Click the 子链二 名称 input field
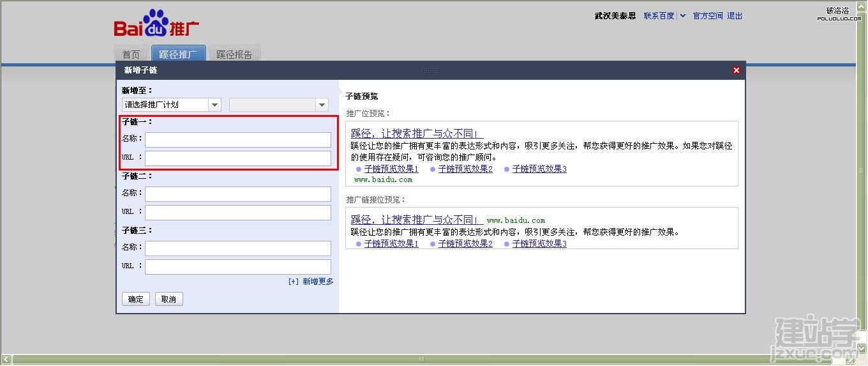The image size is (868, 366). 238,194
